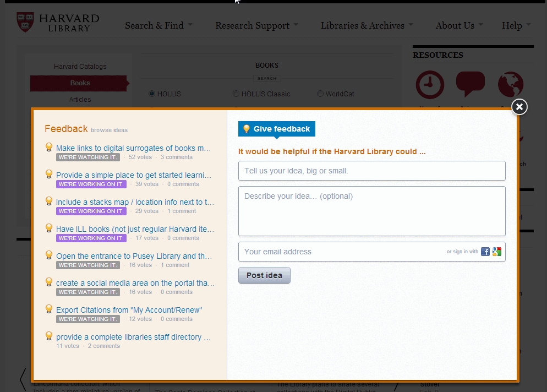Select the Harvard Catalogs tab
Viewport: 547px width, 392px height.
click(x=80, y=66)
